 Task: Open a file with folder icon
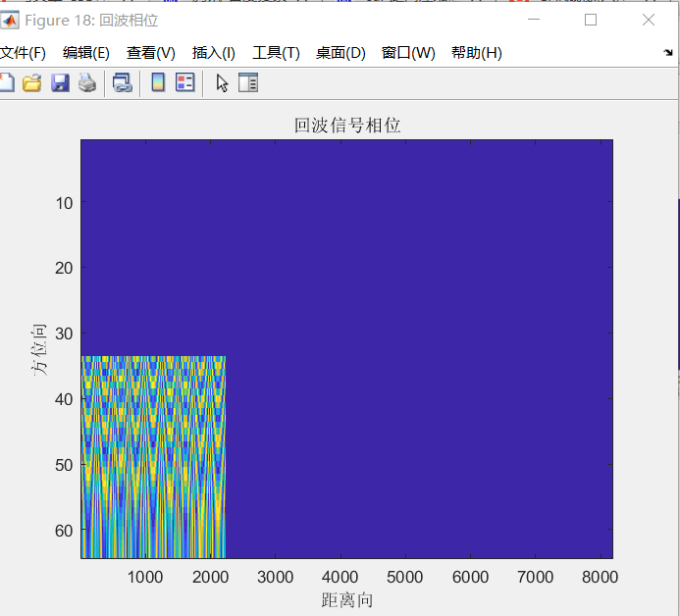point(32,82)
